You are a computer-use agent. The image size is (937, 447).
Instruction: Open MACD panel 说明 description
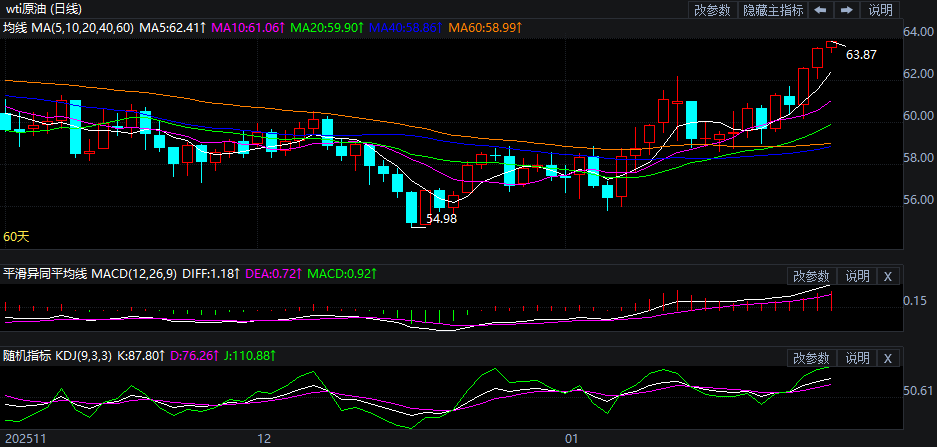point(857,276)
